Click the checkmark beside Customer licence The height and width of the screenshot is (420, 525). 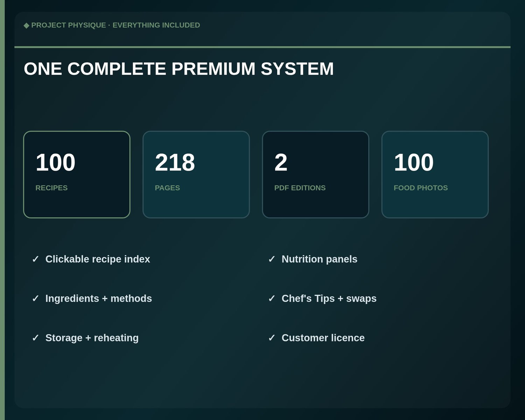click(x=272, y=338)
